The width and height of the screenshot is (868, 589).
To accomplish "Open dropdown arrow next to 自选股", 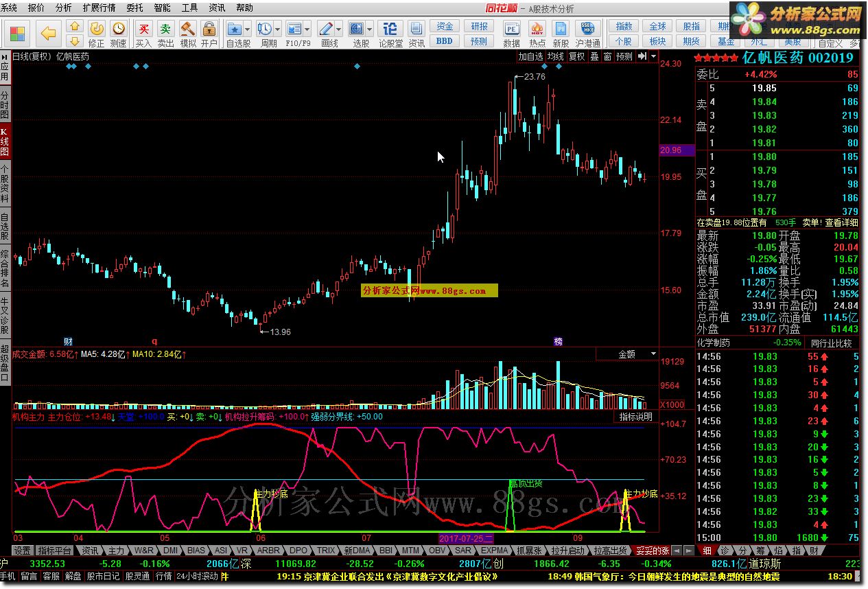I will [248, 30].
